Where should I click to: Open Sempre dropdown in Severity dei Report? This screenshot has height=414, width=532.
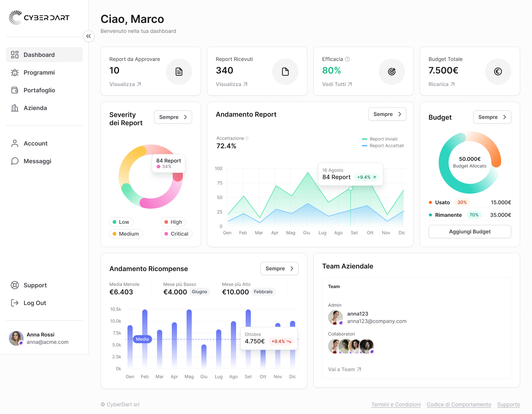173,117
